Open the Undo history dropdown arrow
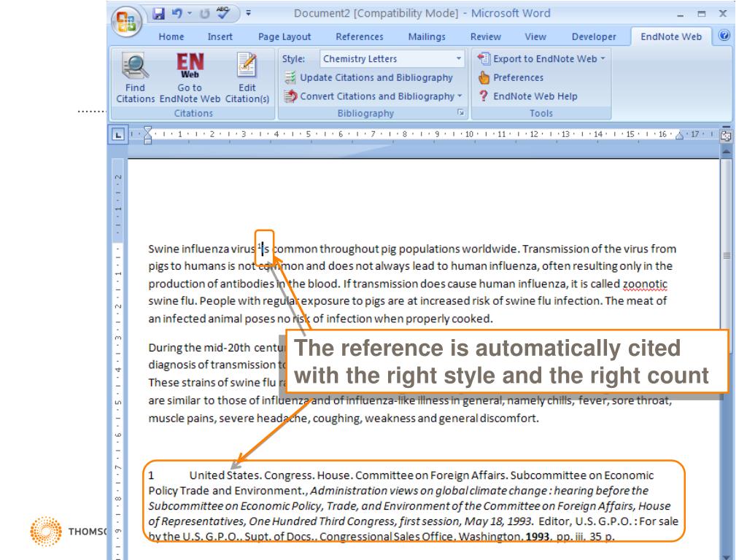Viewport: 747px width, 560px height. (190, 13)
